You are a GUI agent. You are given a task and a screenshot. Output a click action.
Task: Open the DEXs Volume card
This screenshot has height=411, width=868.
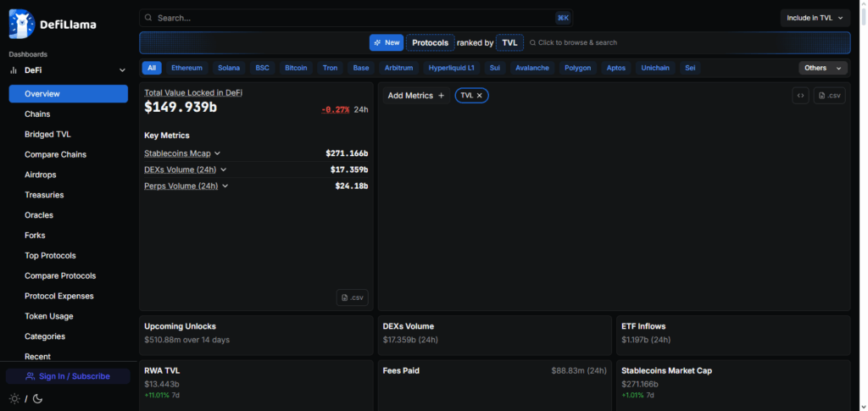coord(495,336)
